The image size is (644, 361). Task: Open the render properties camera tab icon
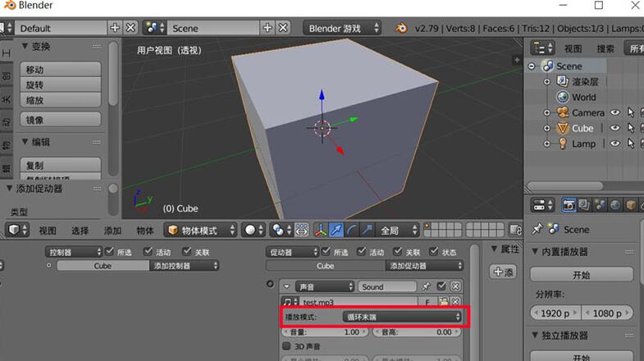point(568,204)
